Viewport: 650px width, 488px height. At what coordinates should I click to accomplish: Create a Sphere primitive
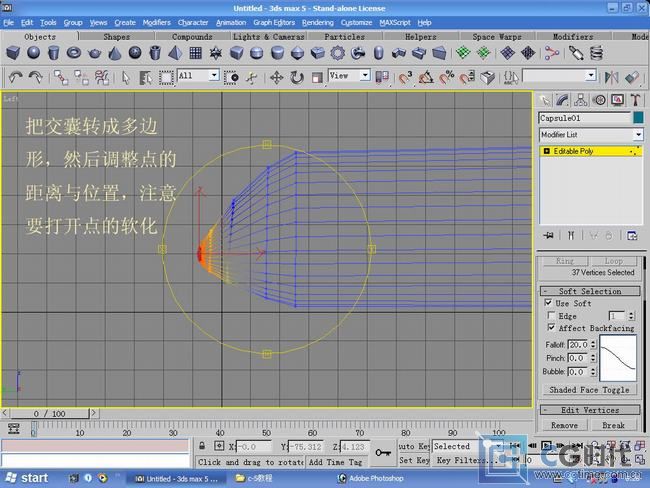(x=33, y=53)
